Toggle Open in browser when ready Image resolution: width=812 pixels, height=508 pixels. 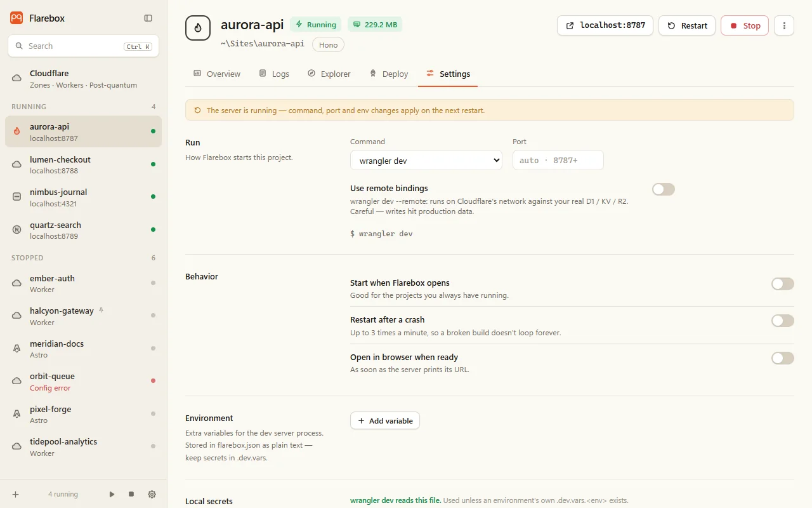tap(783, 358)
